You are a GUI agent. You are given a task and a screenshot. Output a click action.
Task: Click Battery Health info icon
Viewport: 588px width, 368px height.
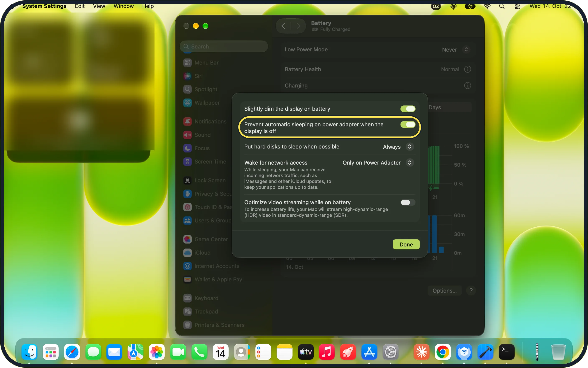tap(467, 69)
